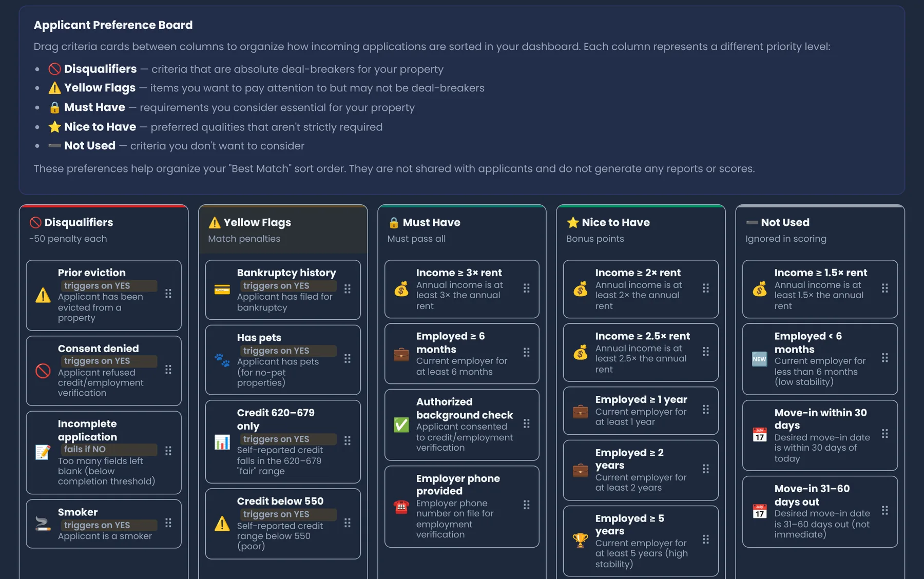
Task: Click the warning icon on Credit below 550
Action: point(222,524)
